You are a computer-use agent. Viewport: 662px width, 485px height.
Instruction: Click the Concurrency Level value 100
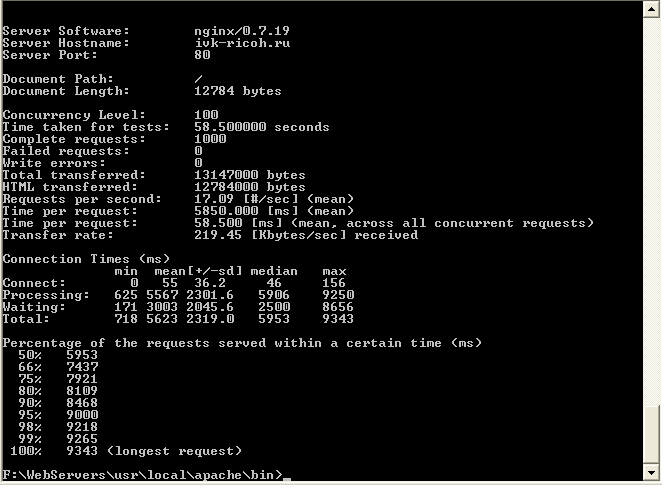206,115
